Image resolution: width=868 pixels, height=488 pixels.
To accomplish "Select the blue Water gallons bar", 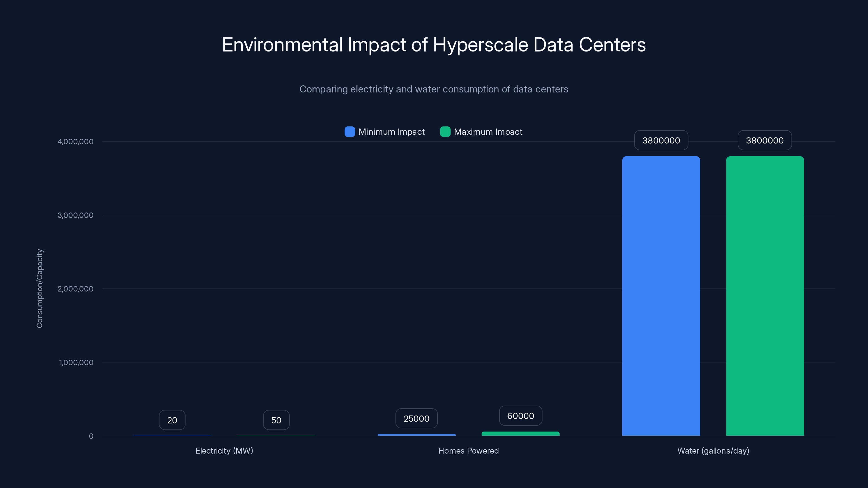I will click(661, 296).
